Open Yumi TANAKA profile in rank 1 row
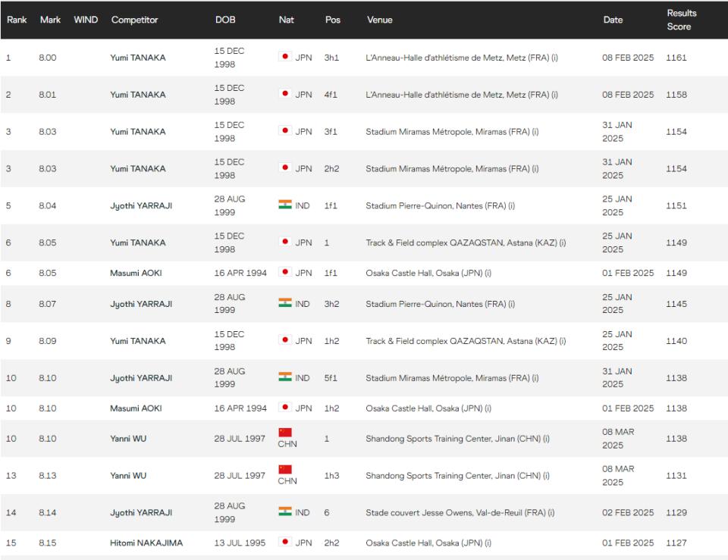728x560 pixels. click(x=137, y=58)
